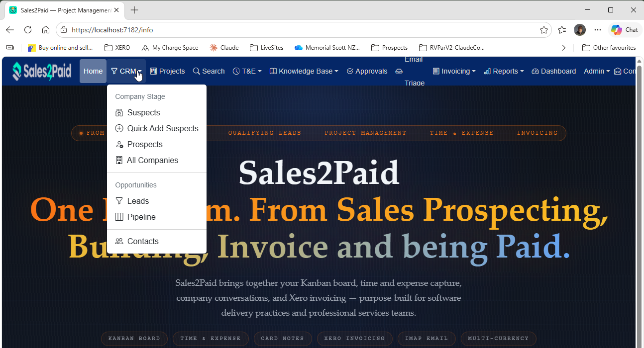Click the inbox icon for Email Triage
Viewport: 644px width, 348px height.
click(x=399, y=71)
